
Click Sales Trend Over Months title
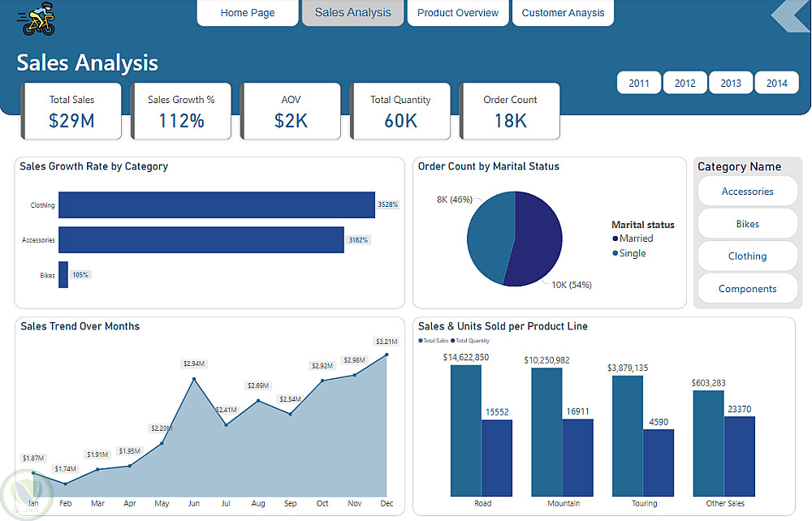point(80,326)
